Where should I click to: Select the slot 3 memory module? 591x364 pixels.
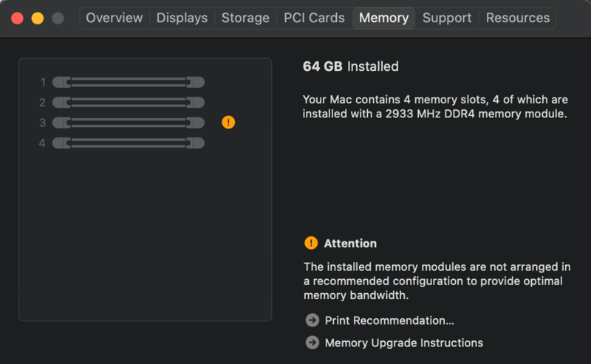[129, 123]
